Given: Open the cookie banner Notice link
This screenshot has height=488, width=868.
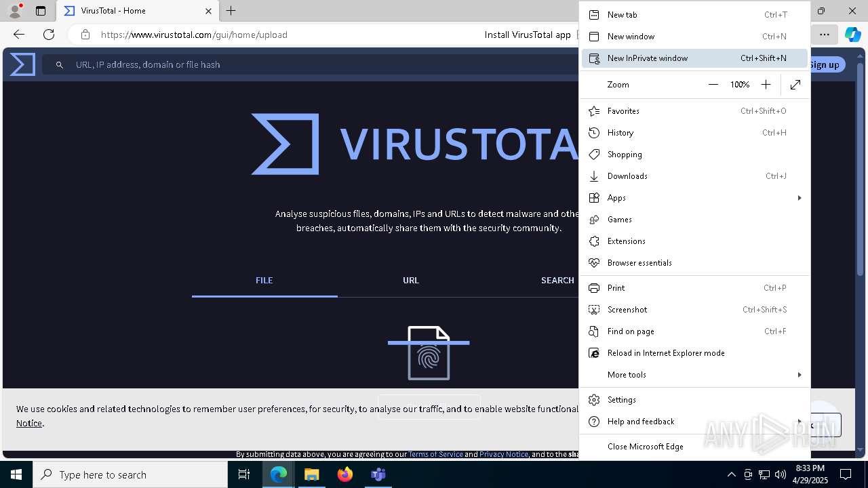Looking at the screenshot, I should tap(29, 423).
